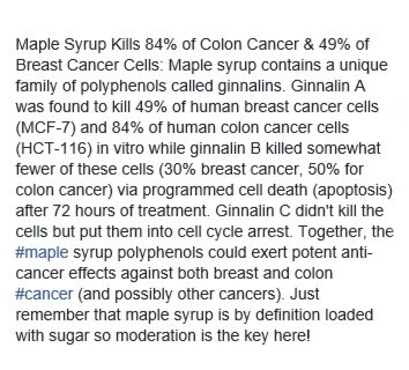
Task: Click the cell line name 'HCT-116'
Action: (53, 148)
